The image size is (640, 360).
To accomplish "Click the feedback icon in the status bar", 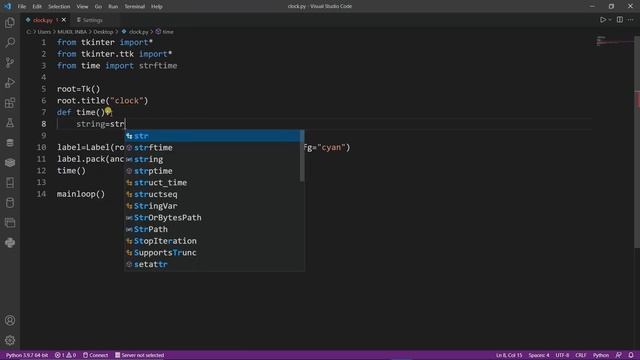I will [x=619, y=355].
